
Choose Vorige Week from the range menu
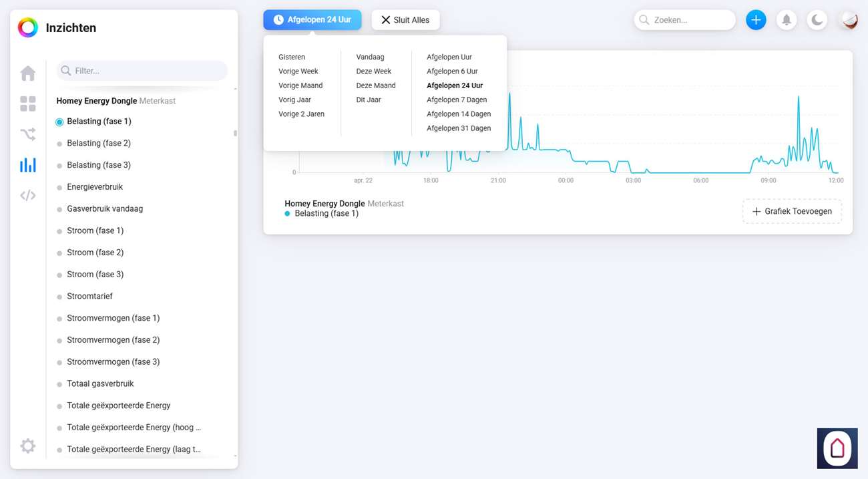(x=298, y=71)
